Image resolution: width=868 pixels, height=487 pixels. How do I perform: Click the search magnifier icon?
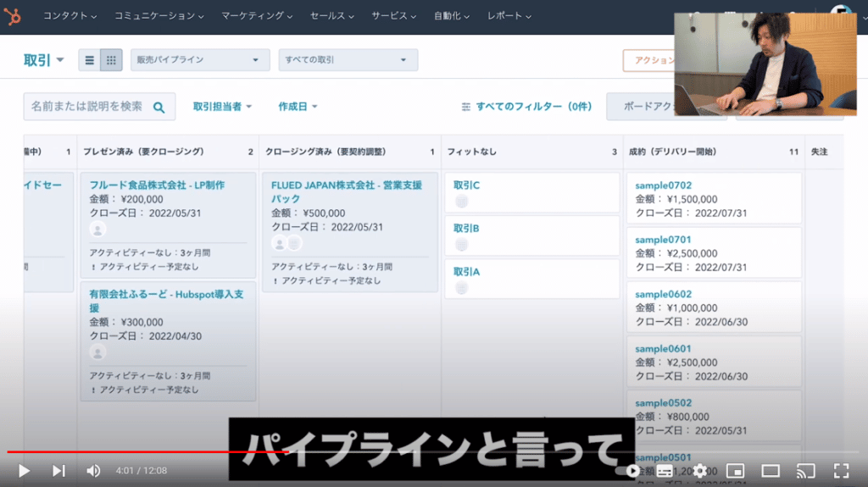(x=159, y=108)
